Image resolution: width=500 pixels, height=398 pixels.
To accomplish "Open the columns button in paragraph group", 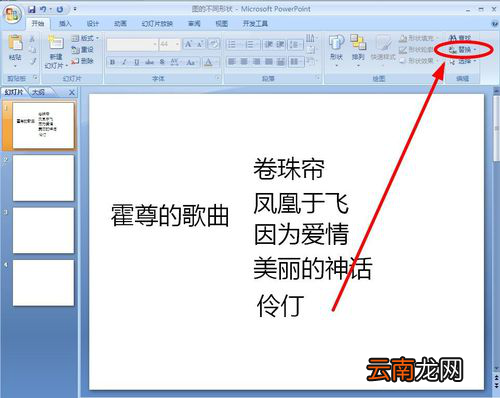I will coord(295,62).
